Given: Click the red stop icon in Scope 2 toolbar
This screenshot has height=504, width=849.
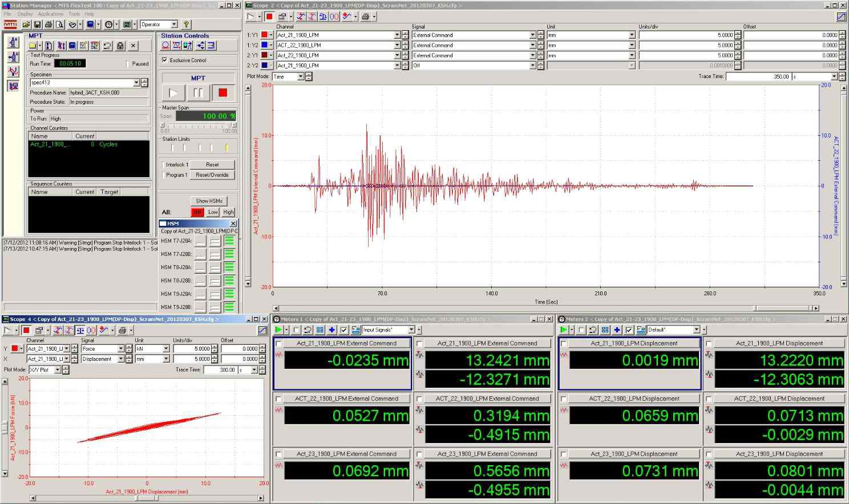Looking at the screenshot, I should [269, 17].
